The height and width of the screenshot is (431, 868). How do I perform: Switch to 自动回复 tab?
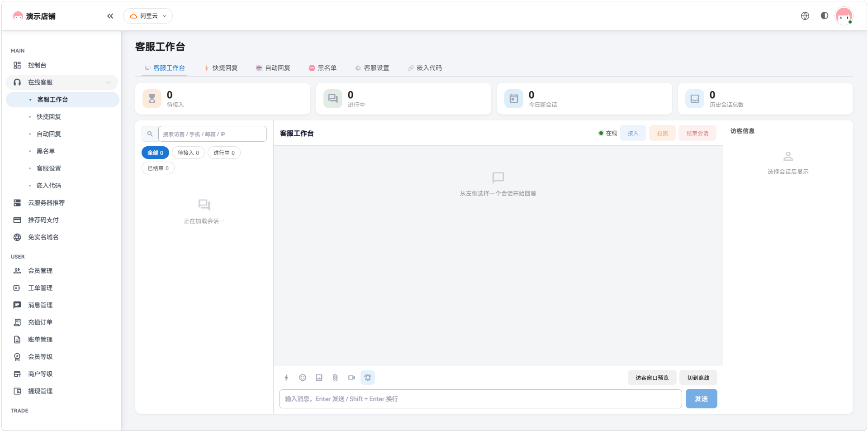pos(273,68)
